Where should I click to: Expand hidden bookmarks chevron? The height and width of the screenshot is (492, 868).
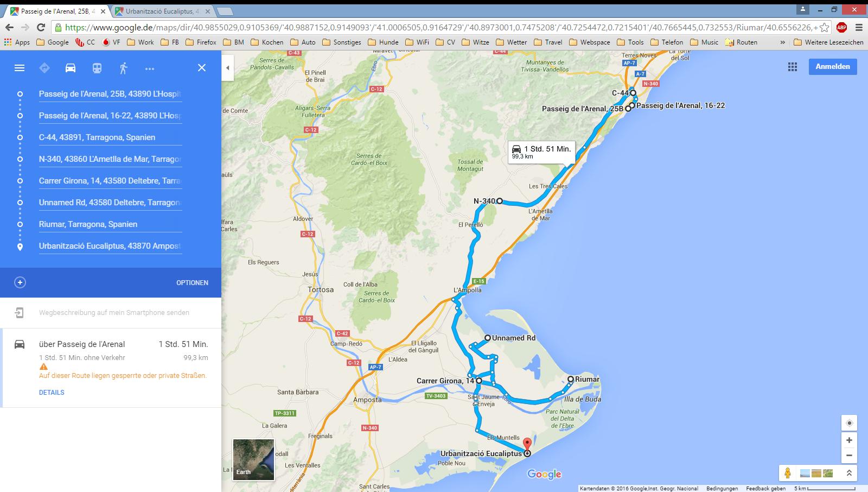[782, 42]
